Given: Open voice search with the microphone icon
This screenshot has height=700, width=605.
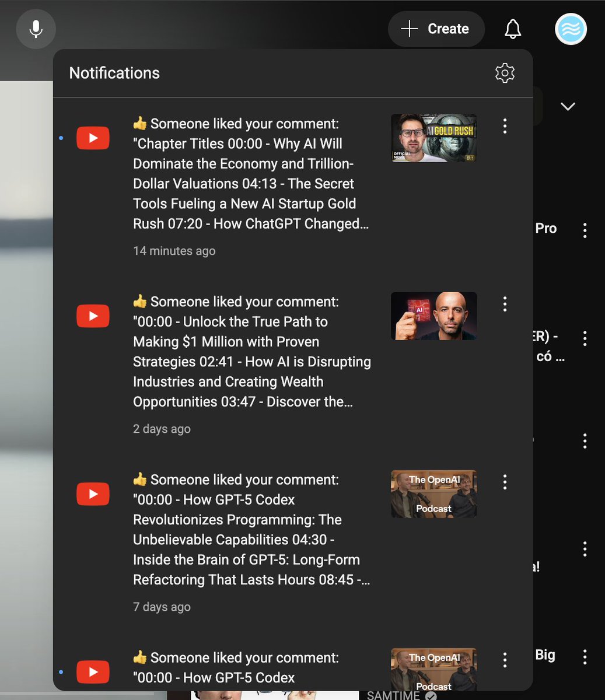Looking at the screenshot, I should 36,29.
